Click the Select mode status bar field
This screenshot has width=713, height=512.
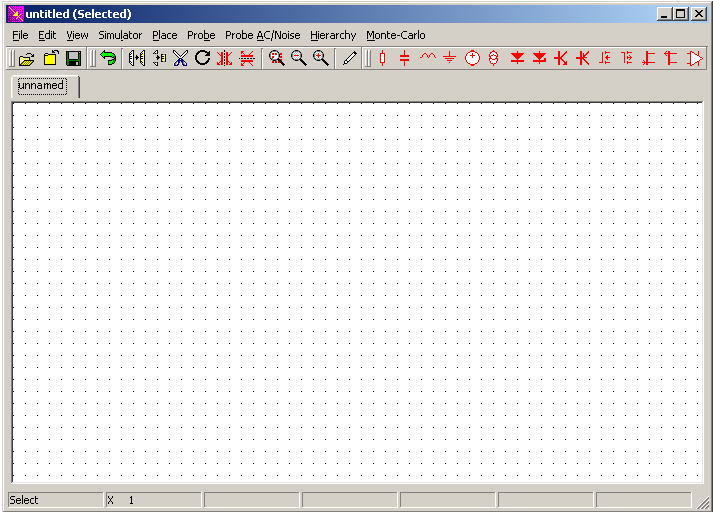click(x=55, y=500)
